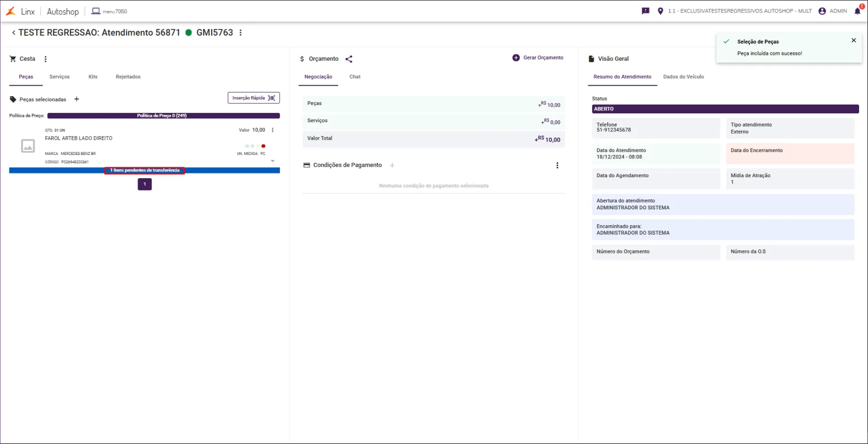Go back using the left arrow
The image size is (868, 444).
13,33
